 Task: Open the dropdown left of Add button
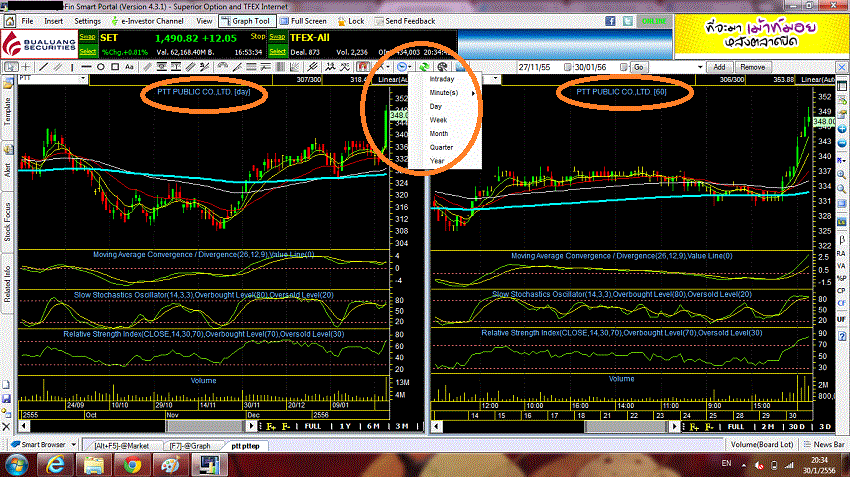click(700, 67)
